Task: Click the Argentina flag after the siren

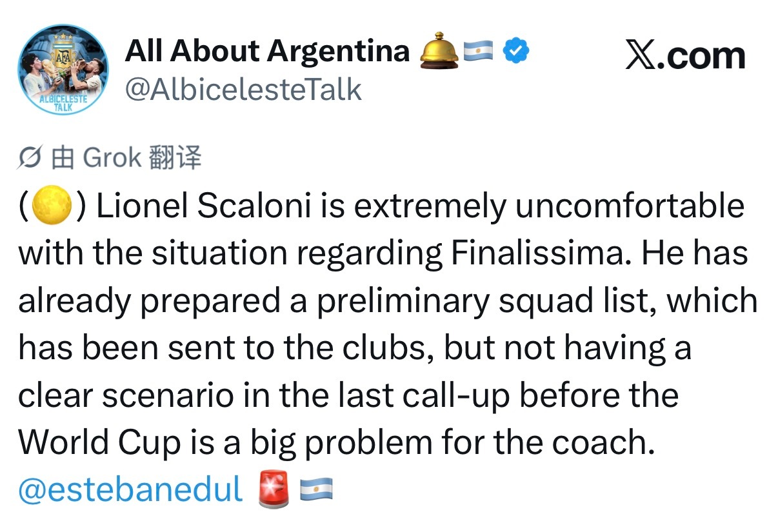Action: [316, 489]
